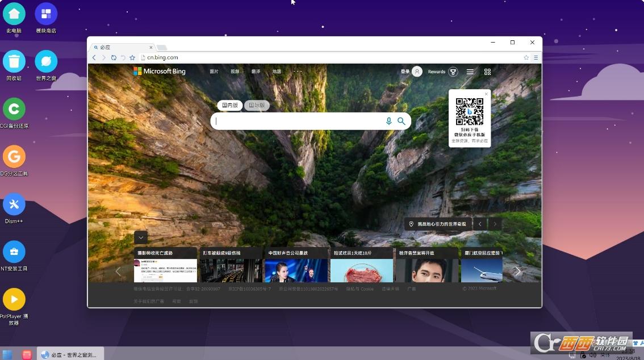Show next background image

[x=495, y=224]
